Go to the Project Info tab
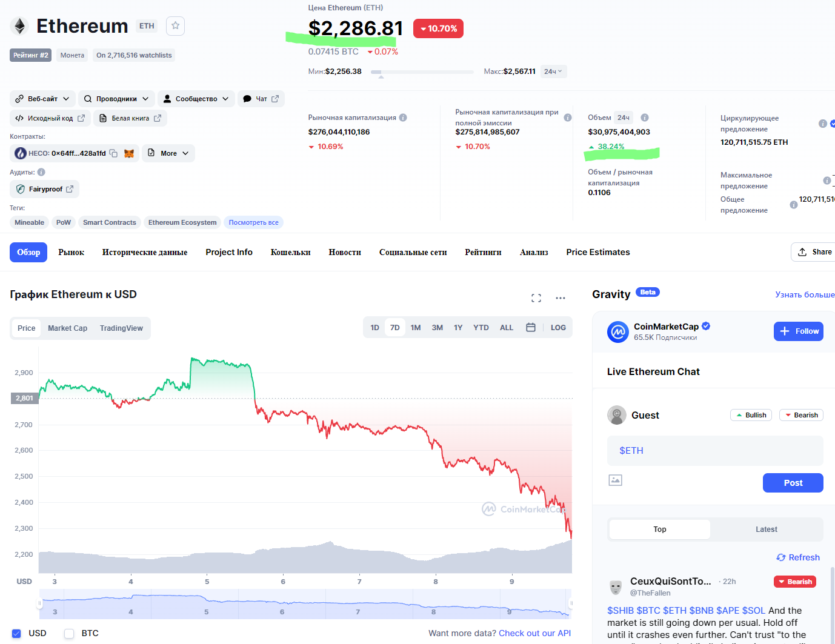The image size is (835, 644). 229,252
